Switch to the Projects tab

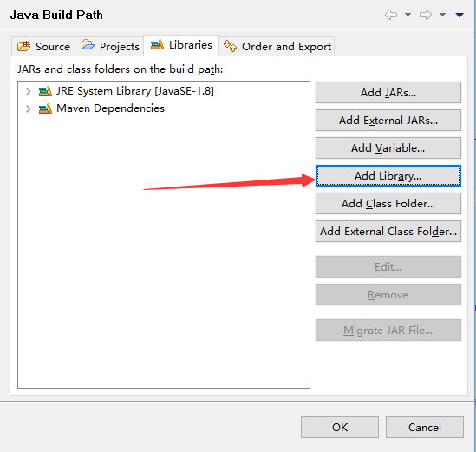click(x=109, y=47)
